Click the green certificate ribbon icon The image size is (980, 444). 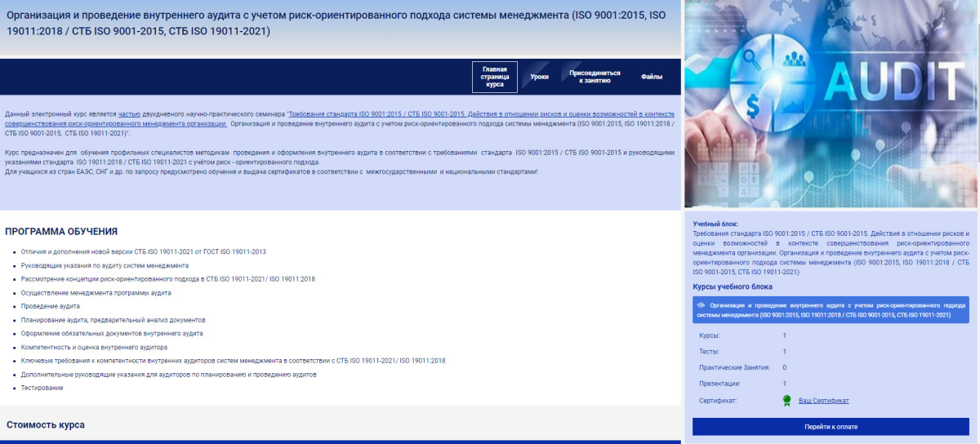tap(786, 401)
